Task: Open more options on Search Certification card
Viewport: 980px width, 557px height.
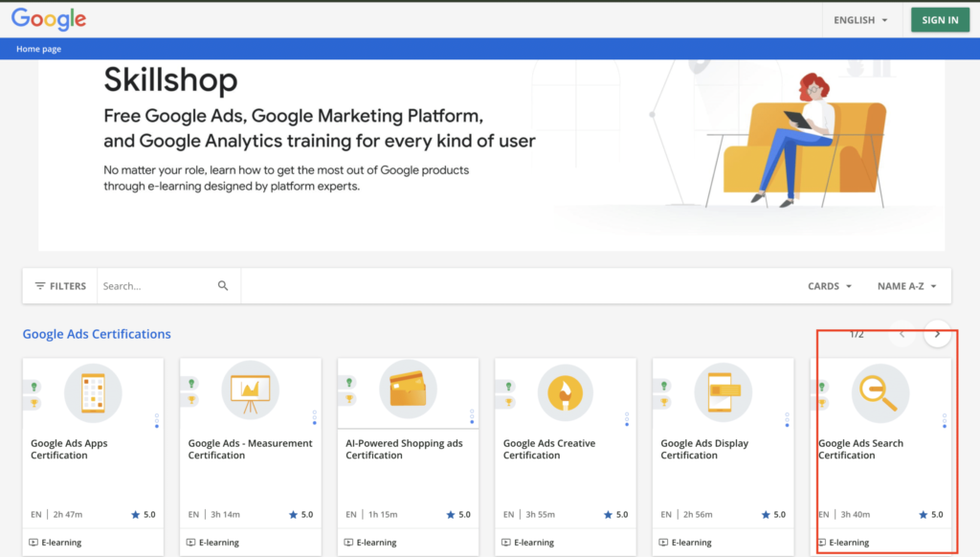Action: [945, 420]
